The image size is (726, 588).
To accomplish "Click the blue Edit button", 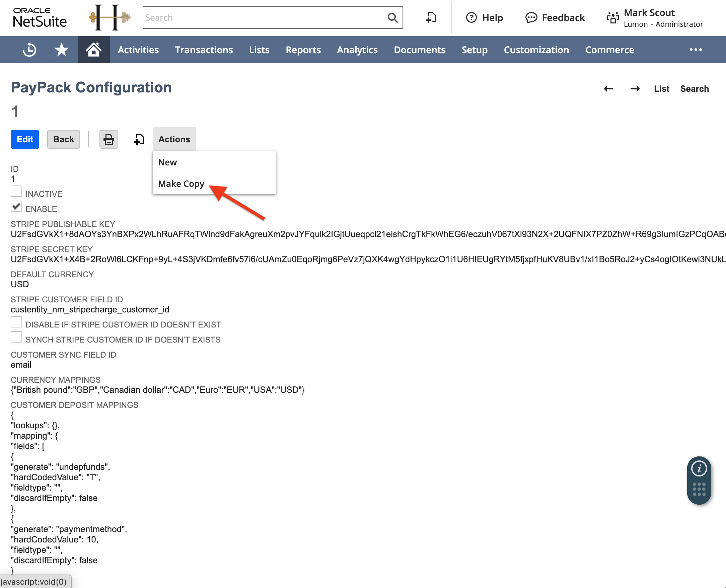I will click(x=25, y=139).
